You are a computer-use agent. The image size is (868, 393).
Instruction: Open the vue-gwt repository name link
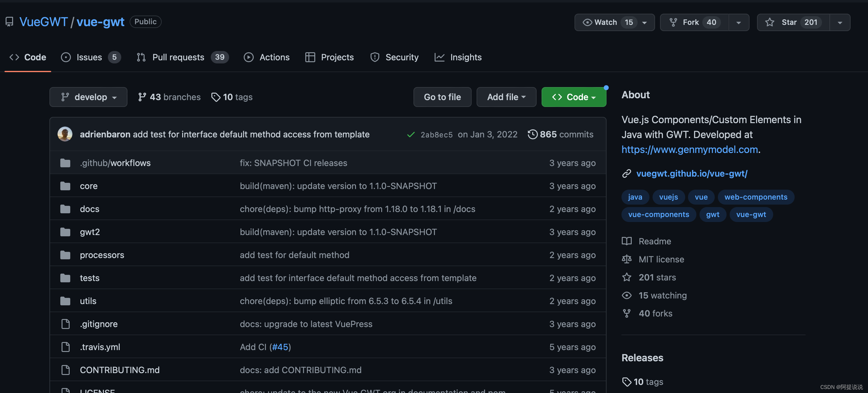coord(100,22)
